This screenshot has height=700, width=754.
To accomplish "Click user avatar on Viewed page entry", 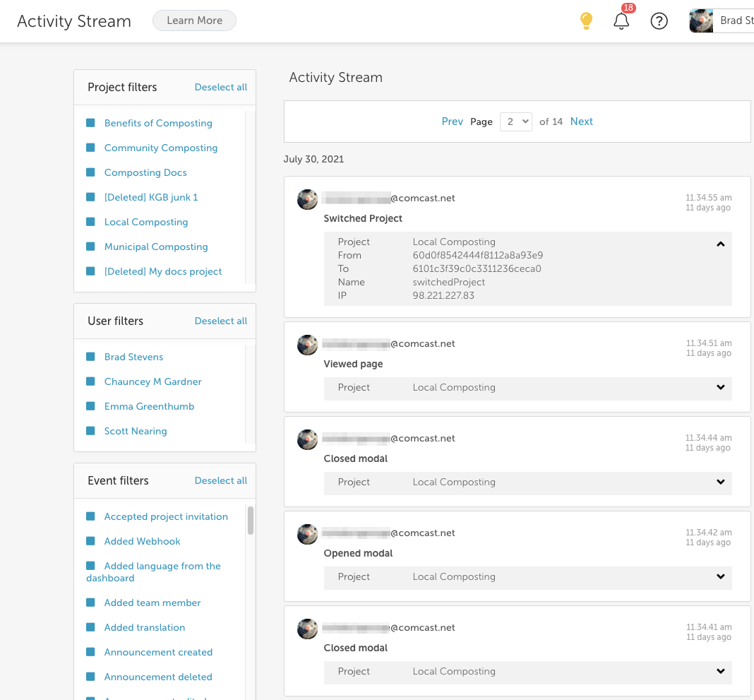I will tap(307, 345).
